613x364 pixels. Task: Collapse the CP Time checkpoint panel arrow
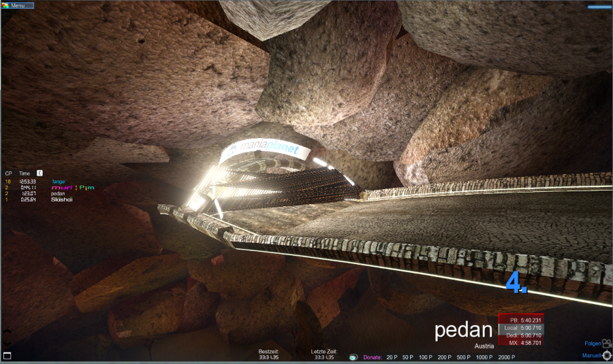tap(40, 173)
